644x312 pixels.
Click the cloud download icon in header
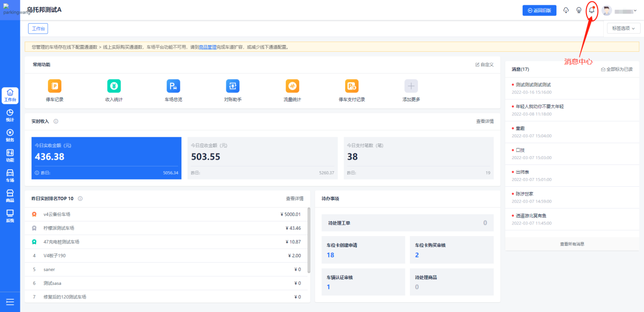[x=566, y=10]
